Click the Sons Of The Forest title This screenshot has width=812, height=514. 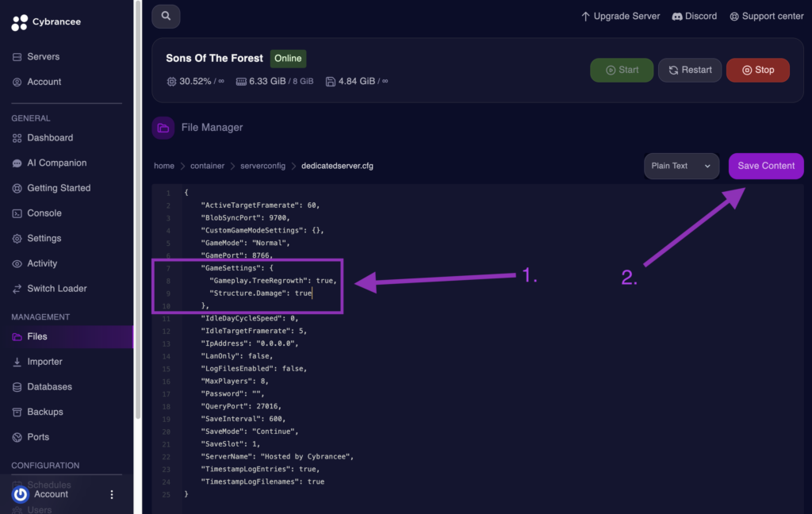[214, 59]
